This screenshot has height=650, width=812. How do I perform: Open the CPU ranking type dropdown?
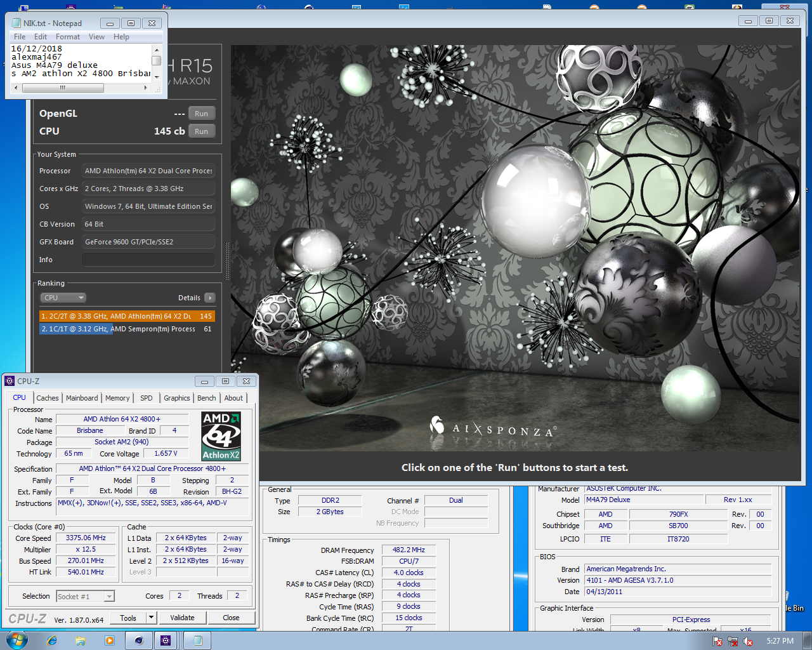point(63,298)
